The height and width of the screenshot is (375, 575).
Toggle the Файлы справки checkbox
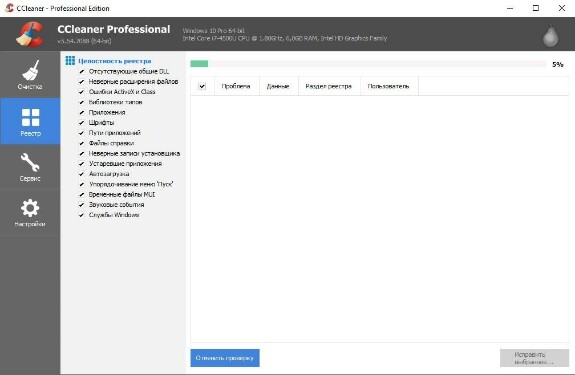click(81, 143)
